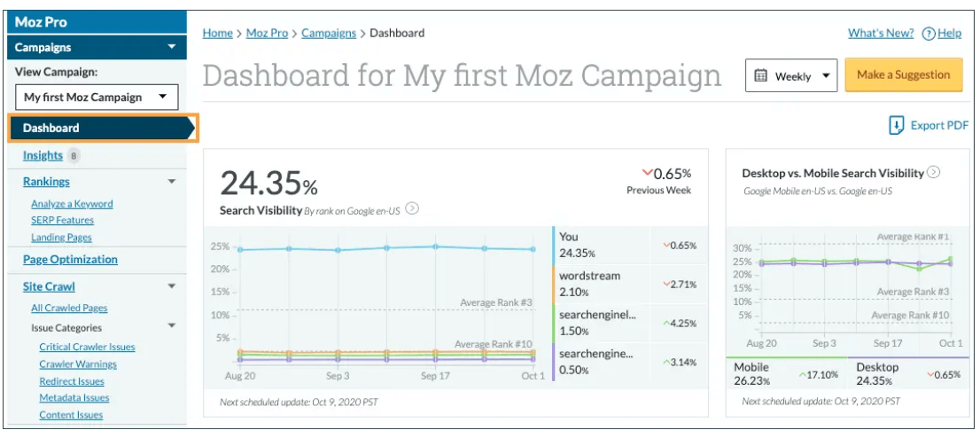Click the Oct 1 data point on the You line
The height and width of the screenshot is (438, 980).
[x=533, y=249]
